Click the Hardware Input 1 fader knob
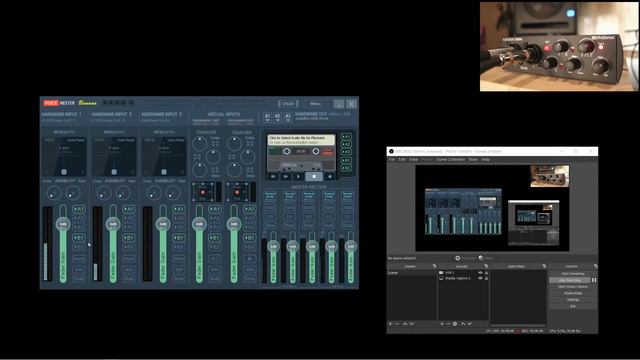Image resolution: width=640 pixels, height=360 pixels. 63,224
